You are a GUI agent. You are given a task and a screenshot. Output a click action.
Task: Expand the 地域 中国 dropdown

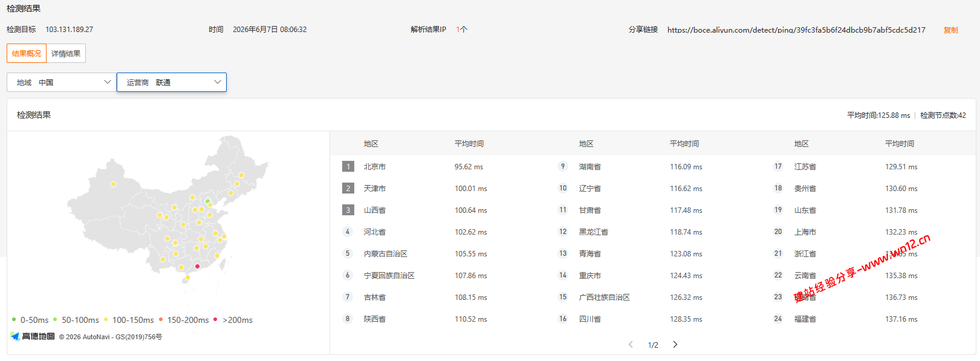pyautogui.click(x=62, y=82)
